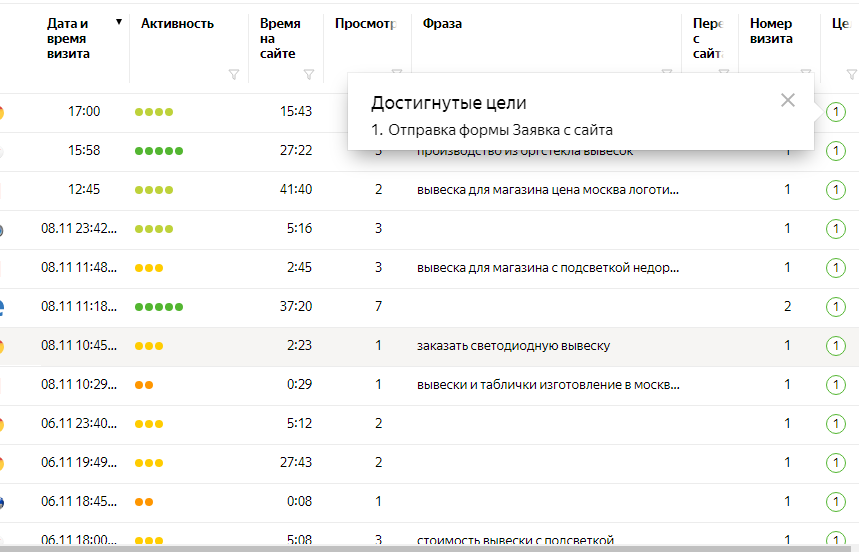Sort by the Номер визита header
The image size is (859, 552).
[771, 31]
